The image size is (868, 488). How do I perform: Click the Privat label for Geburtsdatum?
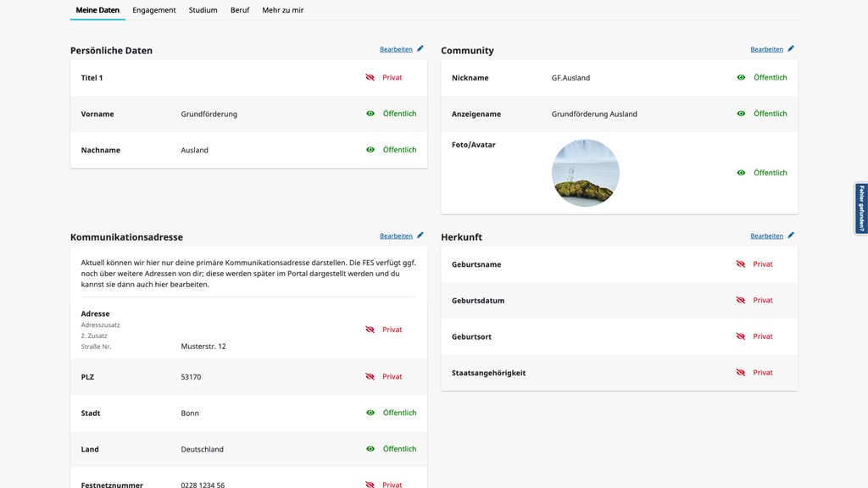763,300
